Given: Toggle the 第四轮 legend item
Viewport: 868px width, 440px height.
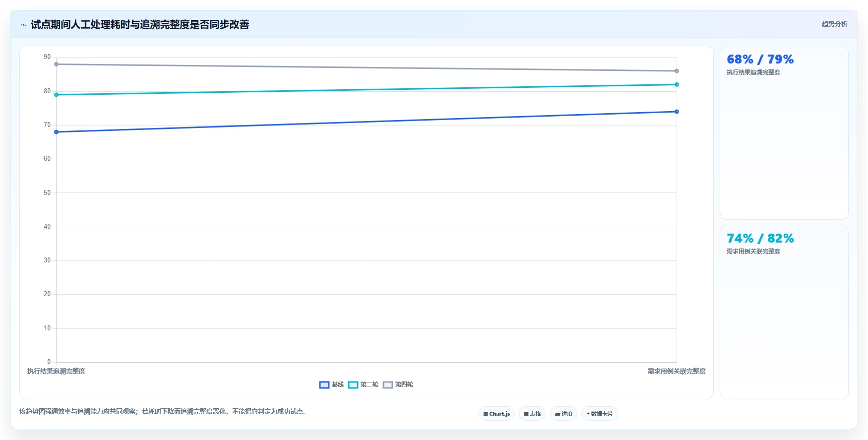Looking at the screenshot, I should point(398,384).
